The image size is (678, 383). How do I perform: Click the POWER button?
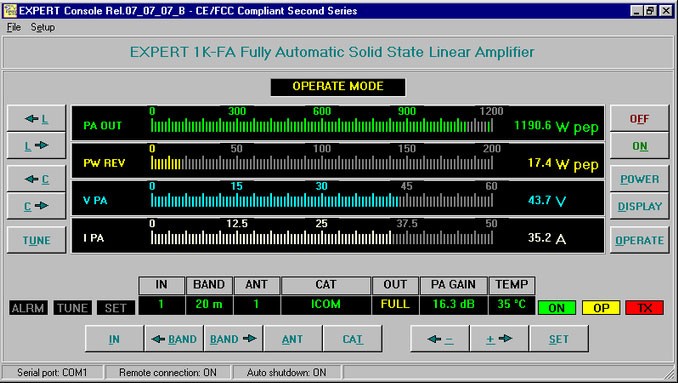(639, 179)
